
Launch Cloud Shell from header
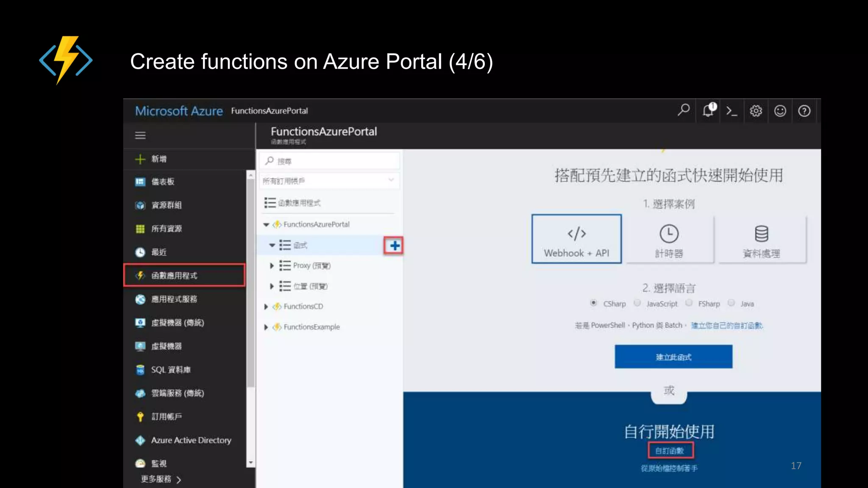pos(732,111)
